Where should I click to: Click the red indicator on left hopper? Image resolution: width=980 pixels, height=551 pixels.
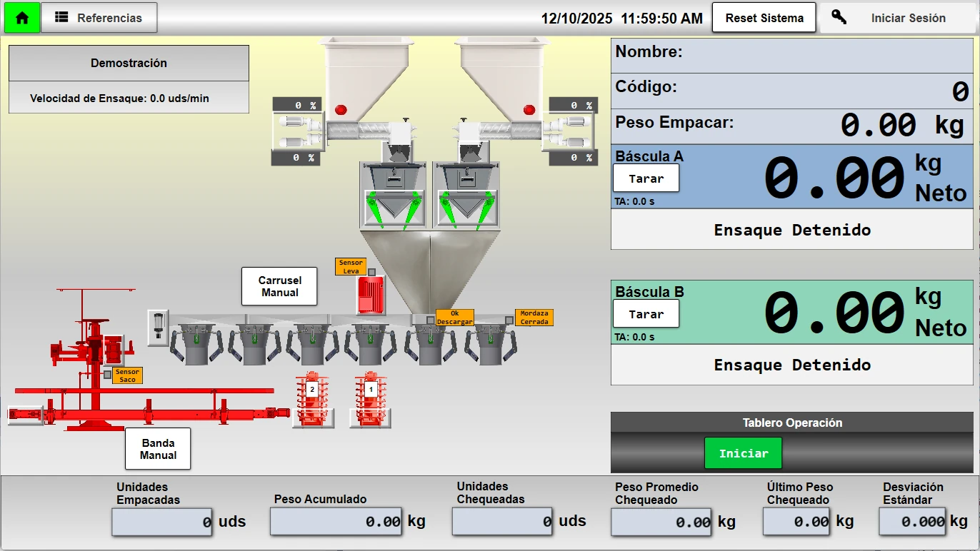point(341,109)
